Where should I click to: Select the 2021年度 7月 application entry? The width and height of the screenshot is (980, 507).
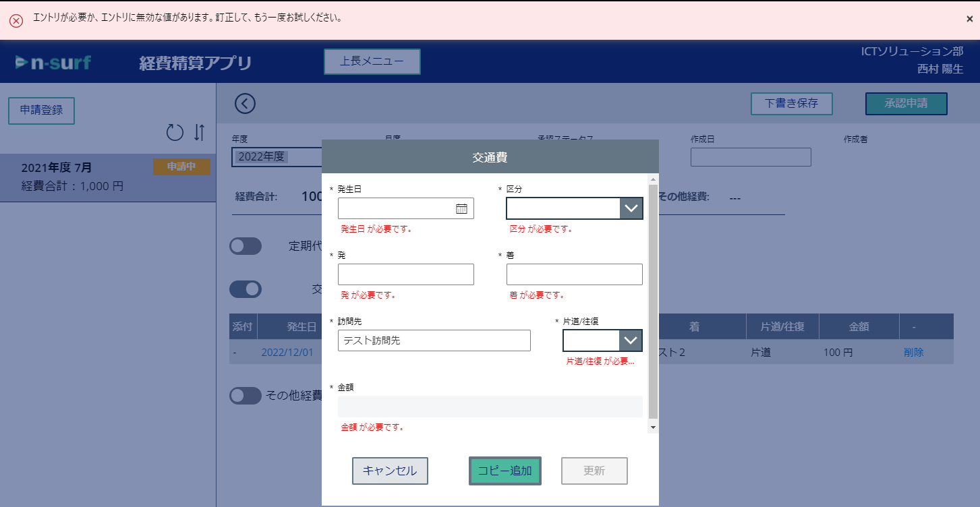[x=108, y=177]
